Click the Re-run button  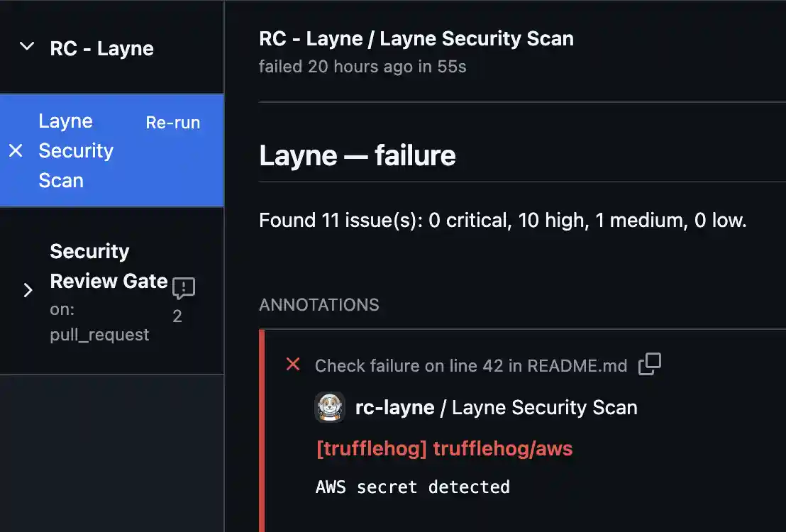coord(172,122)
